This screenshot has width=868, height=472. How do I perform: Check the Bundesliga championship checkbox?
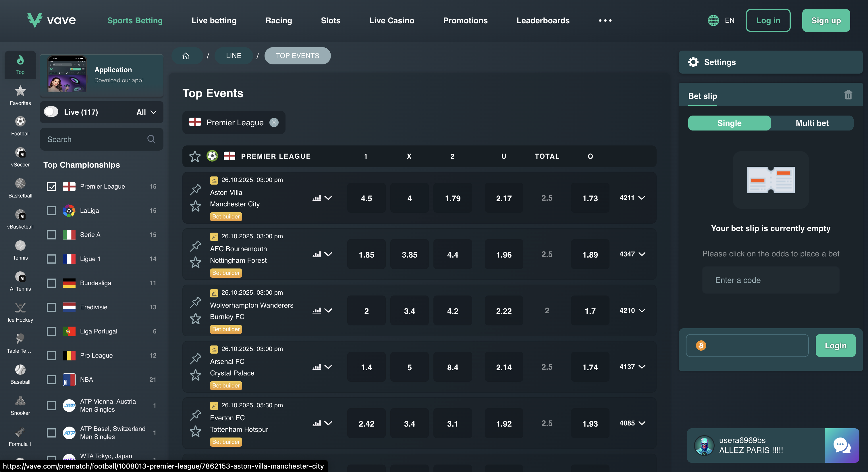(51, 283)
